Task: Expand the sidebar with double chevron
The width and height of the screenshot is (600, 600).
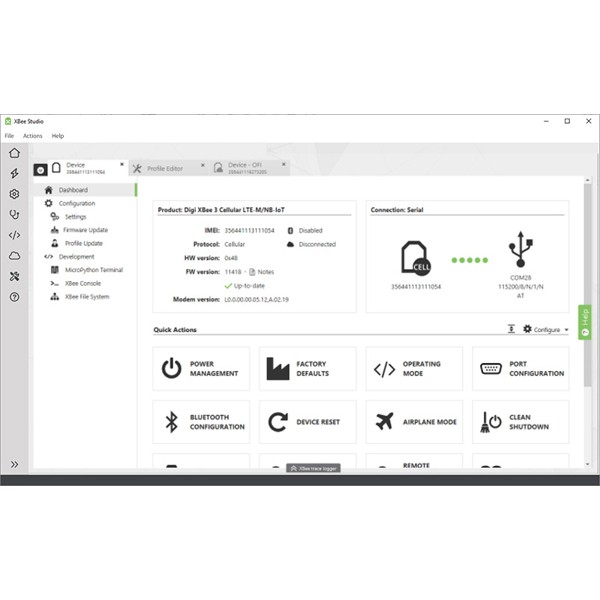Action: (x=15, y=464)
